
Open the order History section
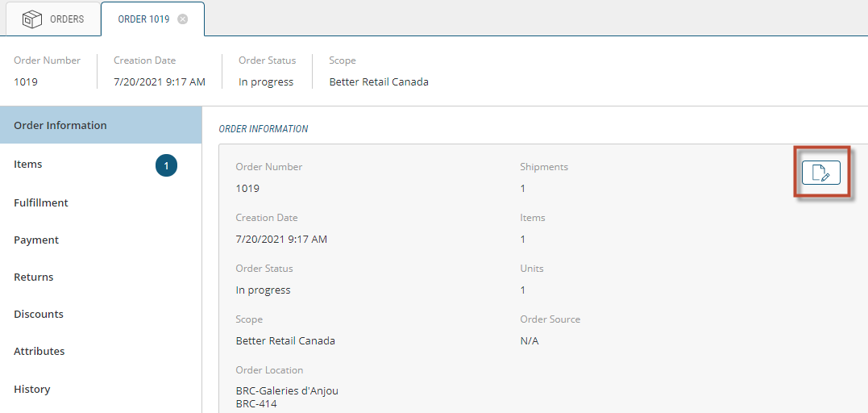click(32, 390)
